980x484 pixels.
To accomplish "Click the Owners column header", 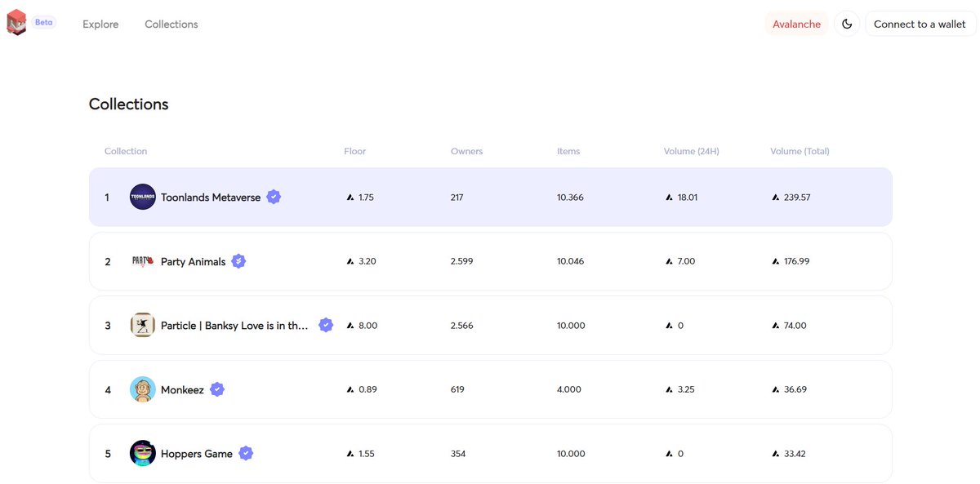I will point(467,151).
